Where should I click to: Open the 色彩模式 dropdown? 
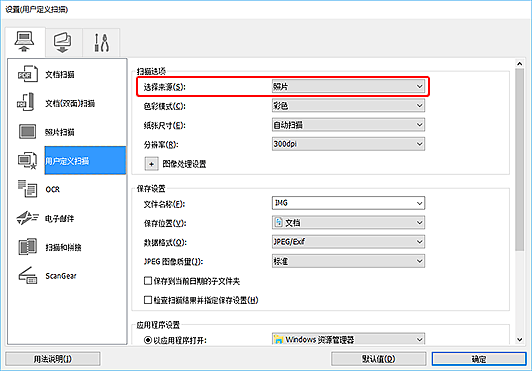(348, 106)
